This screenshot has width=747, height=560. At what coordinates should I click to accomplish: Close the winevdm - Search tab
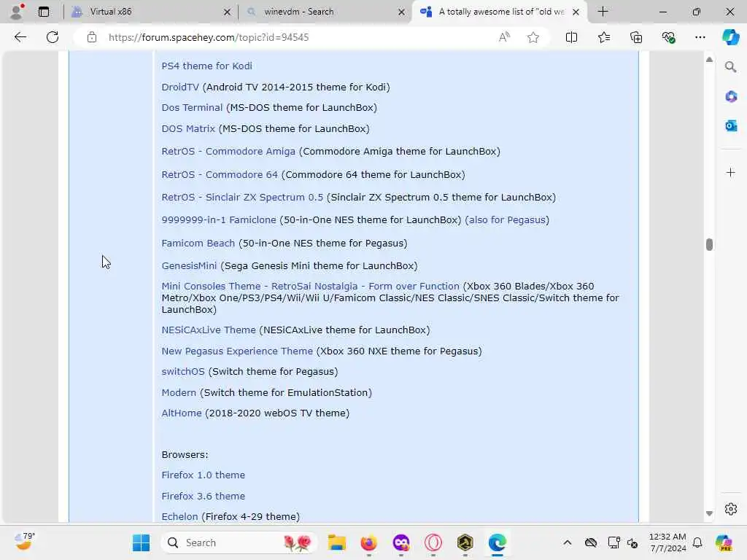point(401,12)
